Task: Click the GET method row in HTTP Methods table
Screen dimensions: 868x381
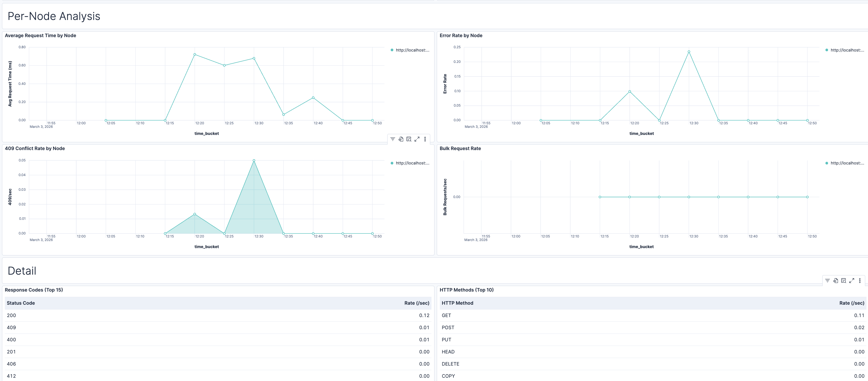Action: tap(447, 315)
